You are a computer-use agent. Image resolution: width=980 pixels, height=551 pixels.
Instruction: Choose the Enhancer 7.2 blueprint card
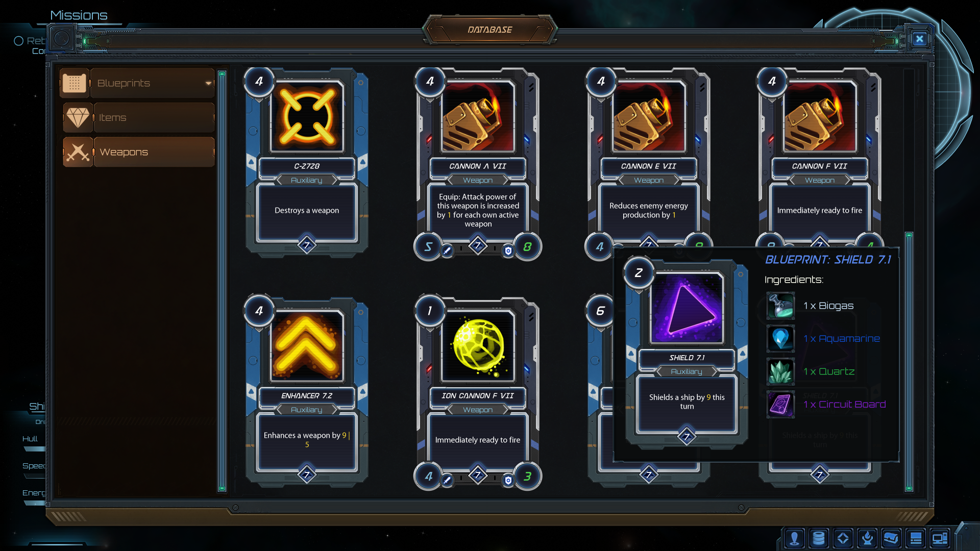(x=307, y=390)
